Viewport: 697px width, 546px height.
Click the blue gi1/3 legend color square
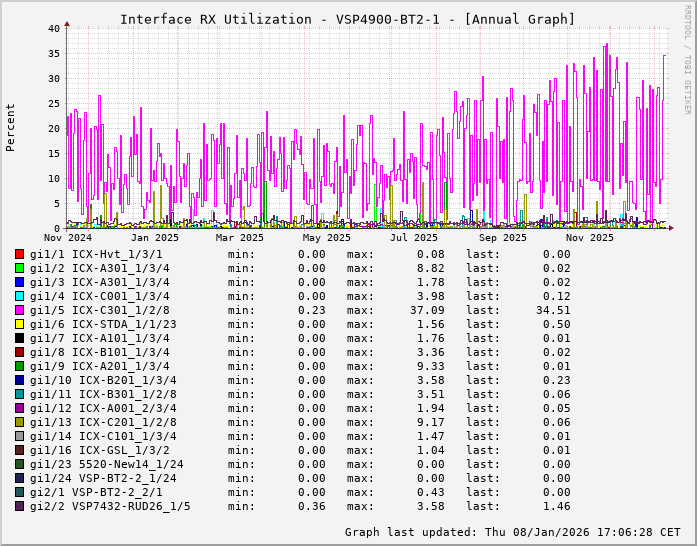pyautogui.click(x=19, y=282)
